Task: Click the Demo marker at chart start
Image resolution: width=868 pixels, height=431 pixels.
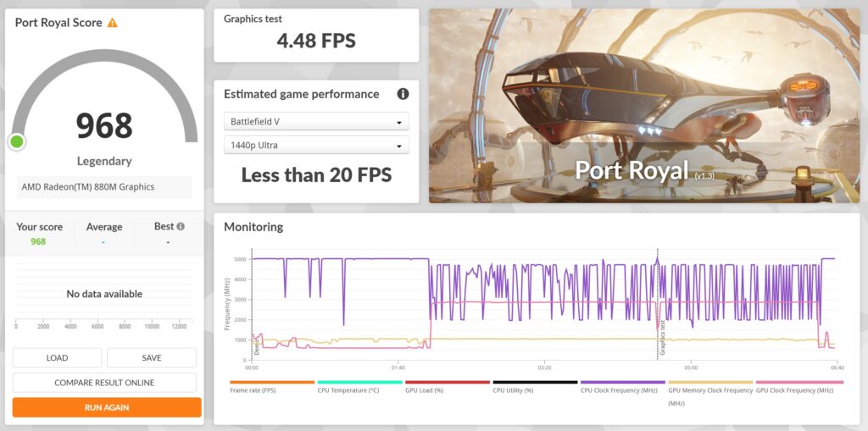Action: tap(256, 348)
